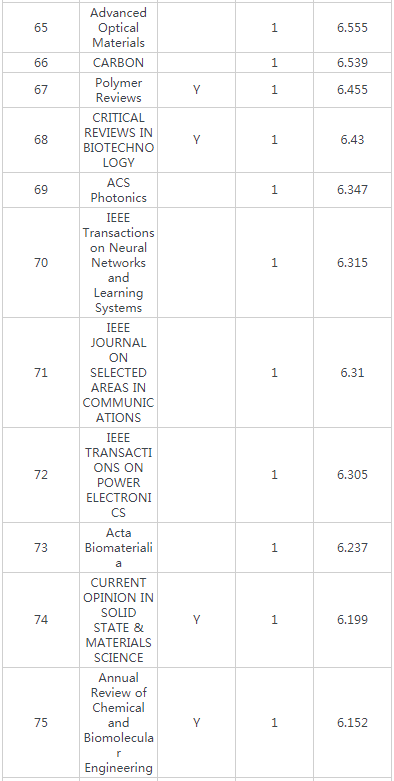Click the Y flag in row 75
The width and height of the screenshot is (394, 781).
[197, 723]
